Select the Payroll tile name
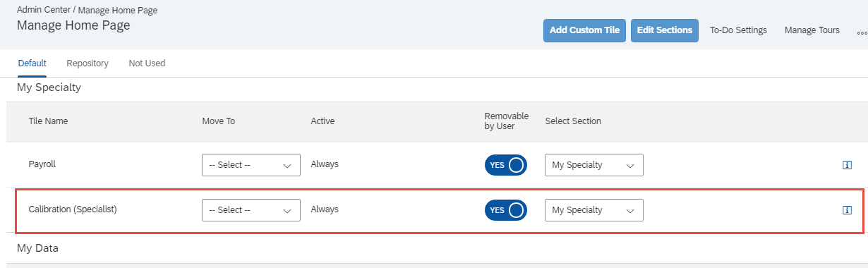This screenshot has width=868, height=268. [x=42, y=164]
